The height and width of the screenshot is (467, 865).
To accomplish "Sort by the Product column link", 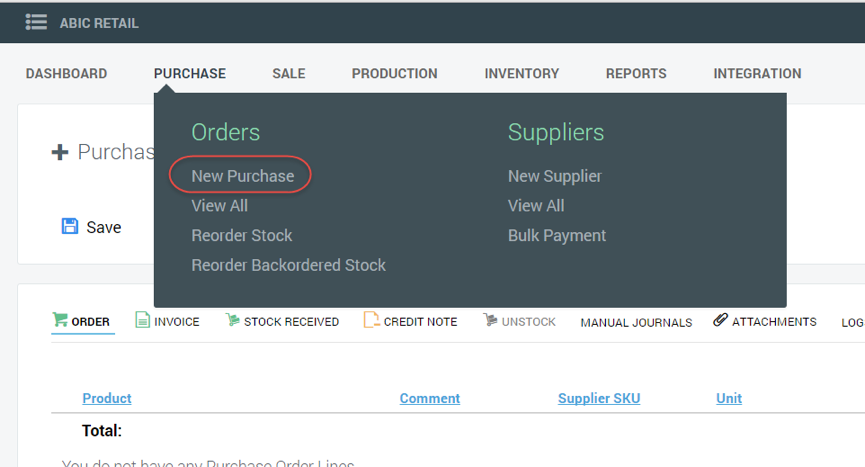I will (107, 398).
